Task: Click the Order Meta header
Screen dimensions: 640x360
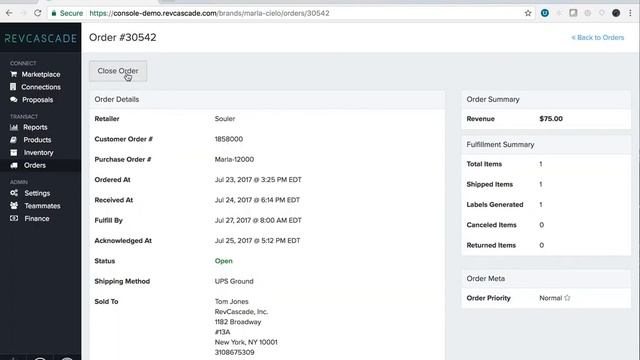Action: coord(546,279)
